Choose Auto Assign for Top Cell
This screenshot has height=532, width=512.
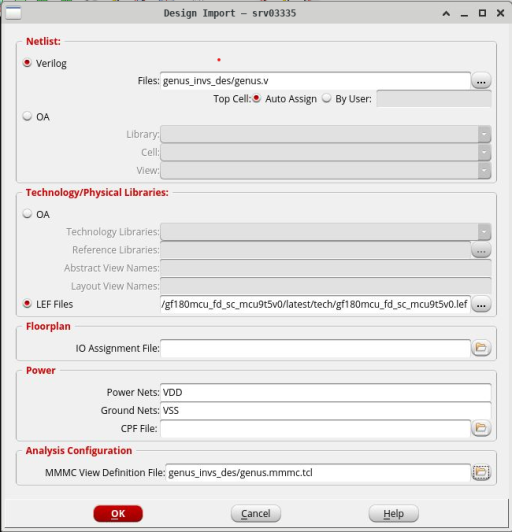click(256, 98)
